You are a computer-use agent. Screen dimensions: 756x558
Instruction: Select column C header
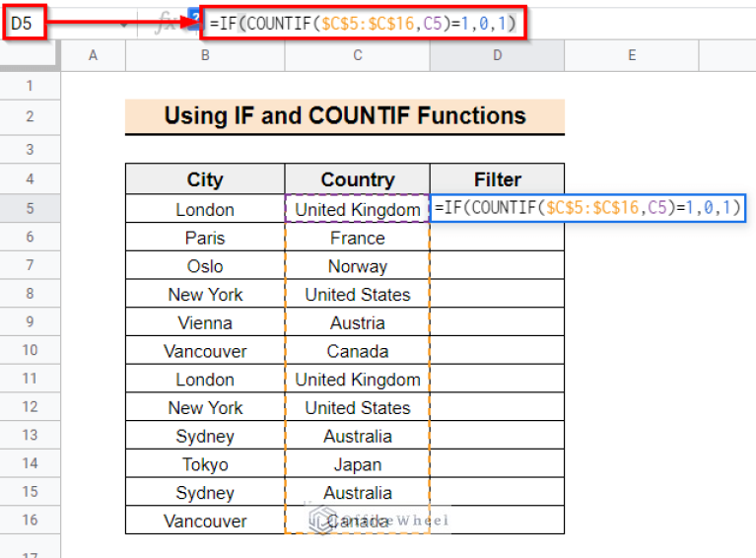point(357,56)
